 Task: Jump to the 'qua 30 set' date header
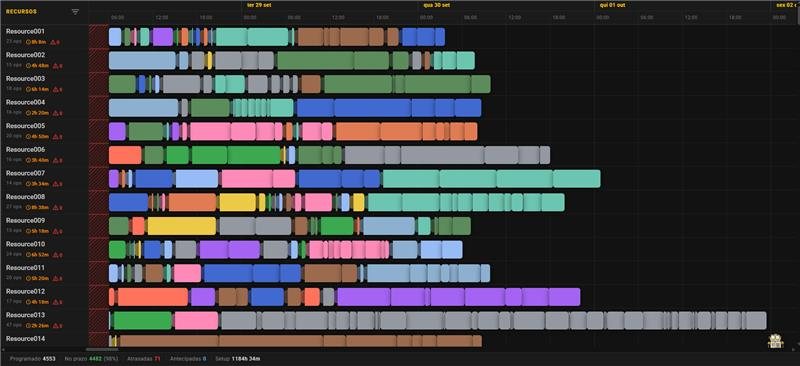tap(436, 5)
